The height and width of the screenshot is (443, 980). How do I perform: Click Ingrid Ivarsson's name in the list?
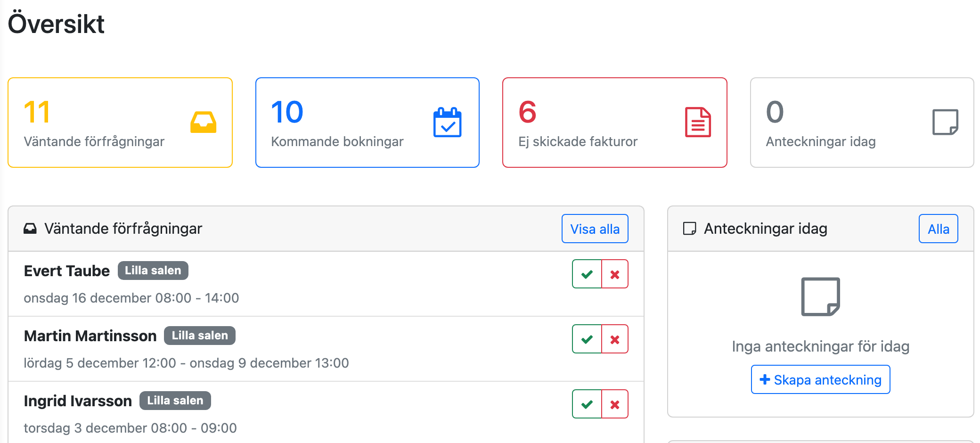(x=78, y=401)
